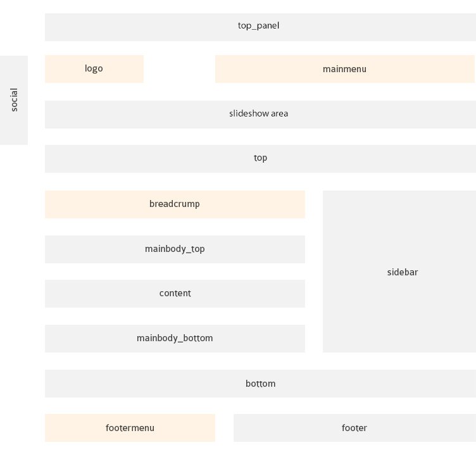
Task: Select the mainmenu position block
Action: tap(345, 69)
